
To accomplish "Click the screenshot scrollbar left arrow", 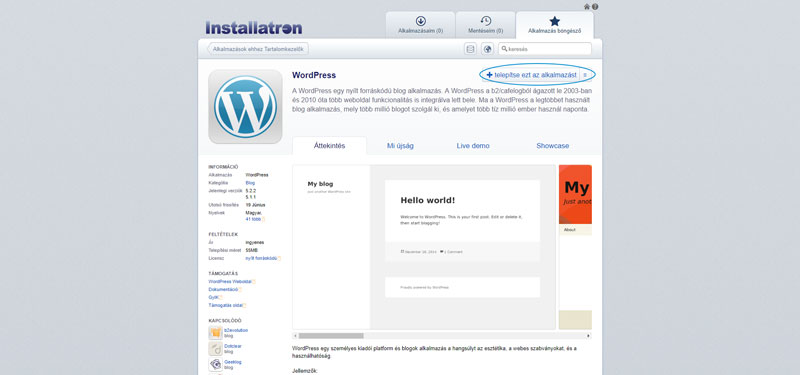I will [x=295, y=336].
